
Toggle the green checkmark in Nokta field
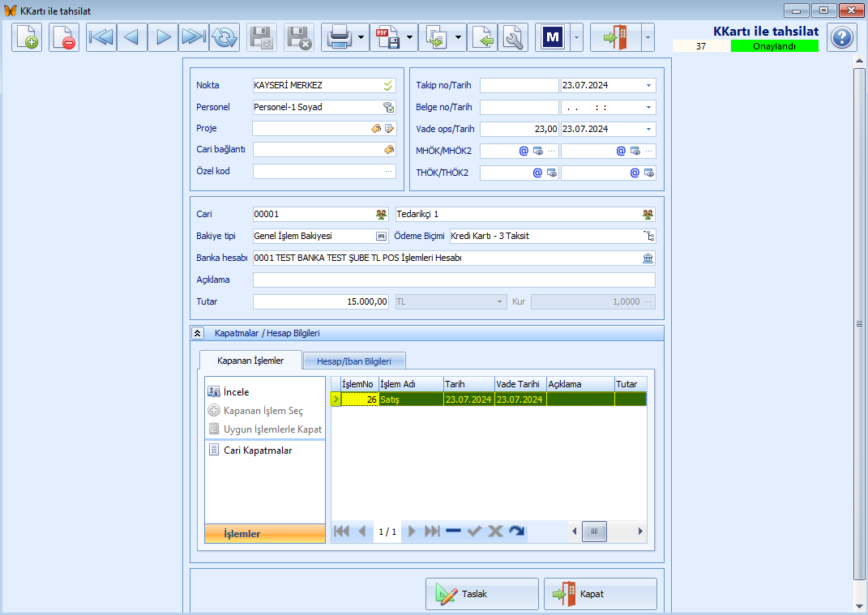point(388,85)
